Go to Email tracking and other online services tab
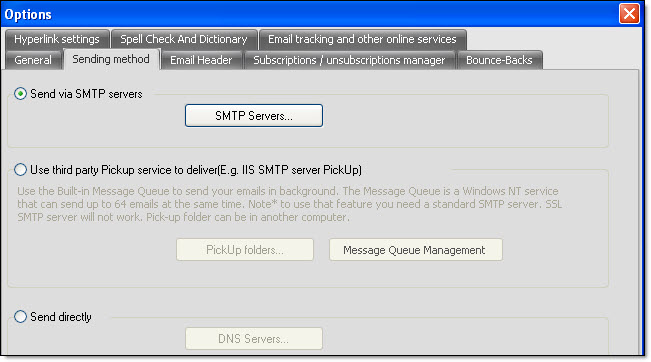Image resolution: width=651 pixels, height=362 pixels. coord(362,39)
